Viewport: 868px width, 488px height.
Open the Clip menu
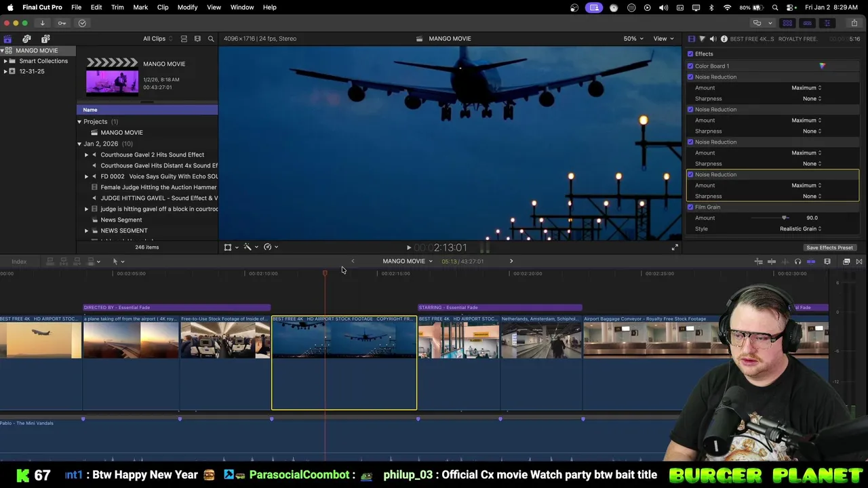(163, 7)
